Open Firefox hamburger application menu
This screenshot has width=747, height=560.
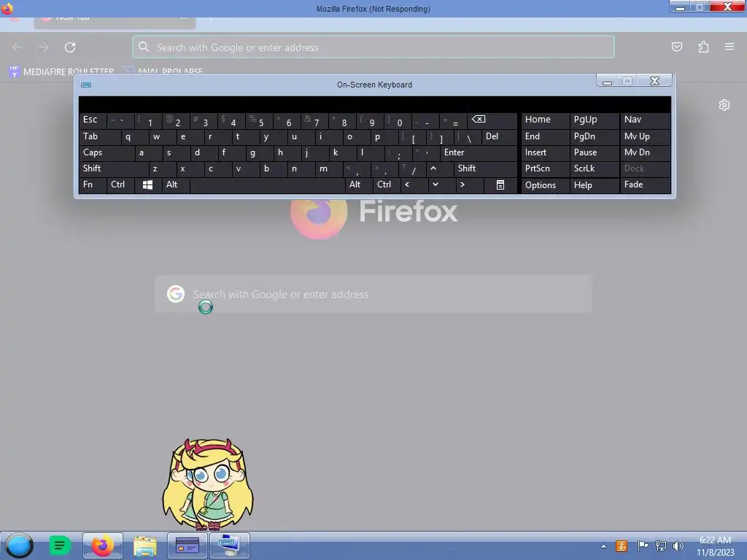tap(729, 47)
